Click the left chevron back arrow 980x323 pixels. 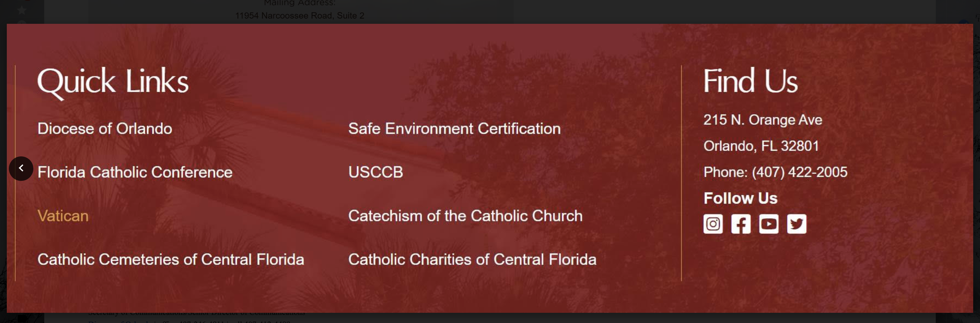tap(21, 168)
